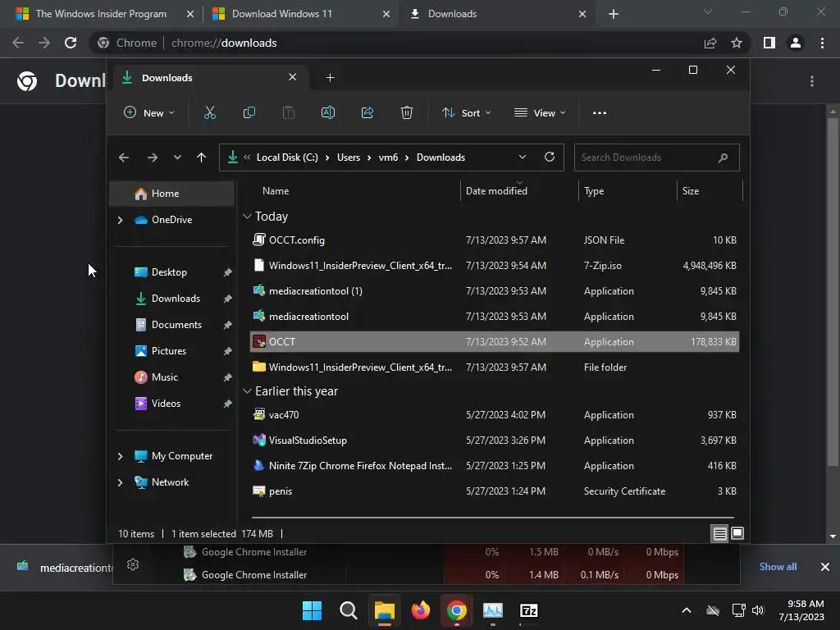Click Chrome share page icon
The image size is (840, 630).
(710, 43)
